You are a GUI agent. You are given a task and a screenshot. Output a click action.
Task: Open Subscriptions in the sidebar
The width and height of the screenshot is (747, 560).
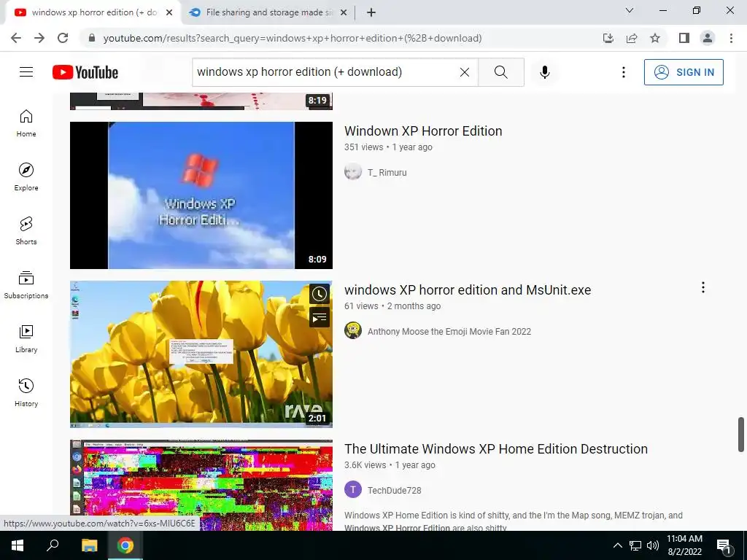click(x=26, y=284)
